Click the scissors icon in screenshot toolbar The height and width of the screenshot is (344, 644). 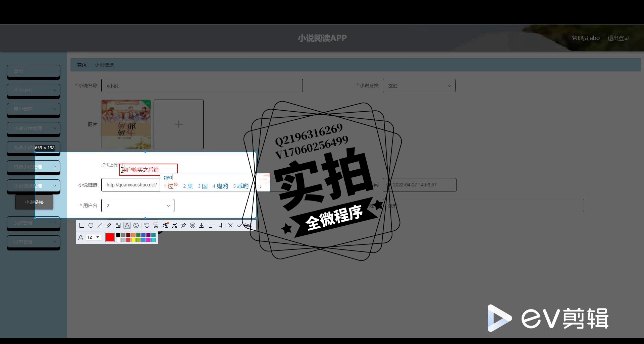pos(156,225)
